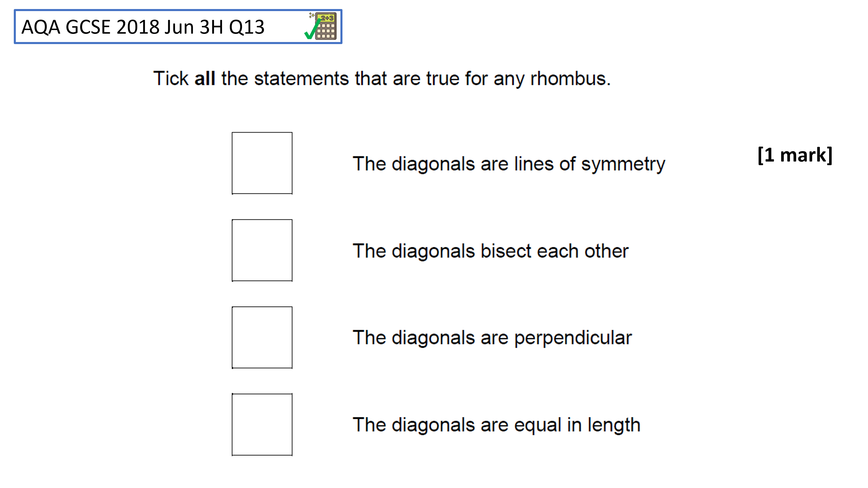Click the calculator-allowed icon in the title box
Viewport: 868px width, 488px height.
pos(321,26)
